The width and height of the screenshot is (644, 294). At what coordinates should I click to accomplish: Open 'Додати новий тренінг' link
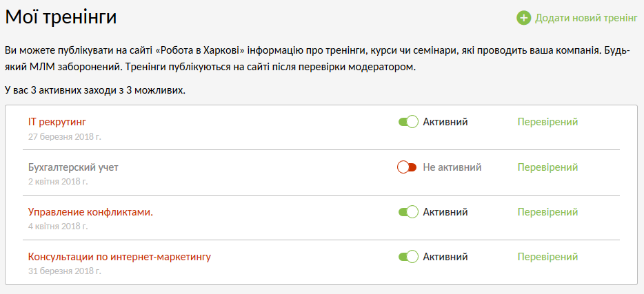(x=586, y=18)
